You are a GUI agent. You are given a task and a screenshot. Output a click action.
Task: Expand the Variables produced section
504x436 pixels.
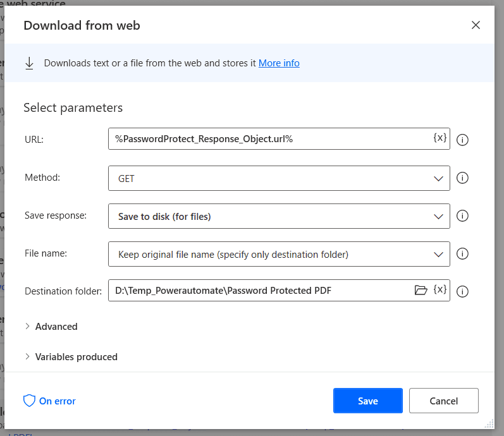(x=76, y=357)
